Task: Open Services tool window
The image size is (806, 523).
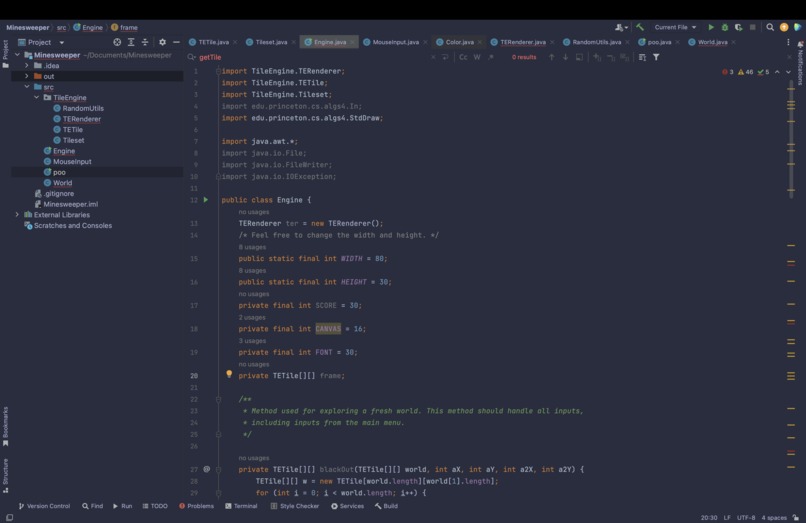Action: pos(347,506)
